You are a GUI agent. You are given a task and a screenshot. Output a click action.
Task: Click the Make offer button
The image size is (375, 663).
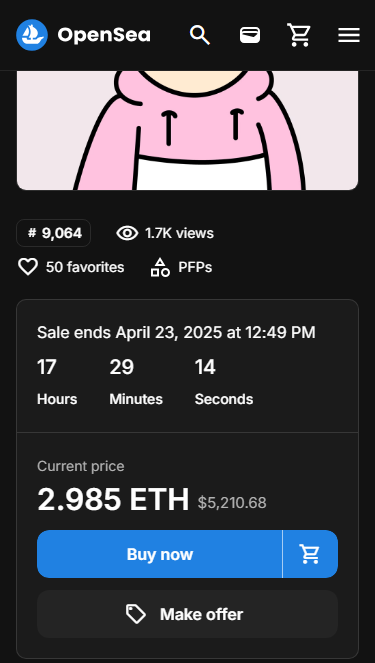187,614
